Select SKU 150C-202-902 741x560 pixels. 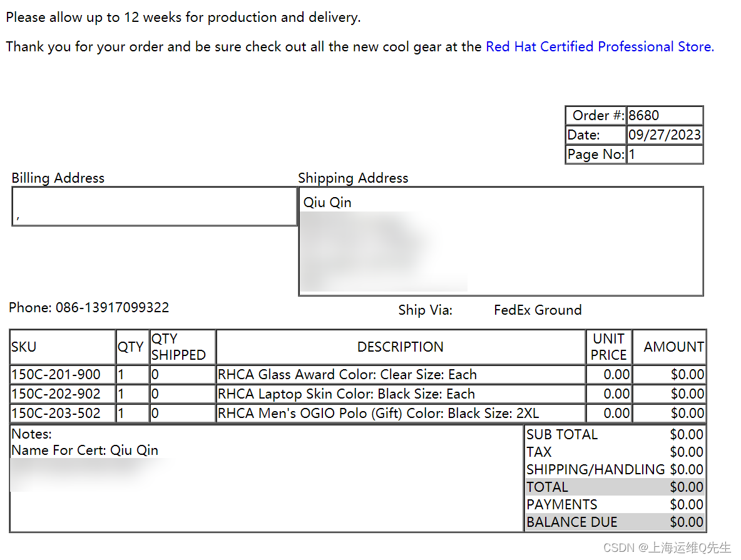(x=56, y=394)
